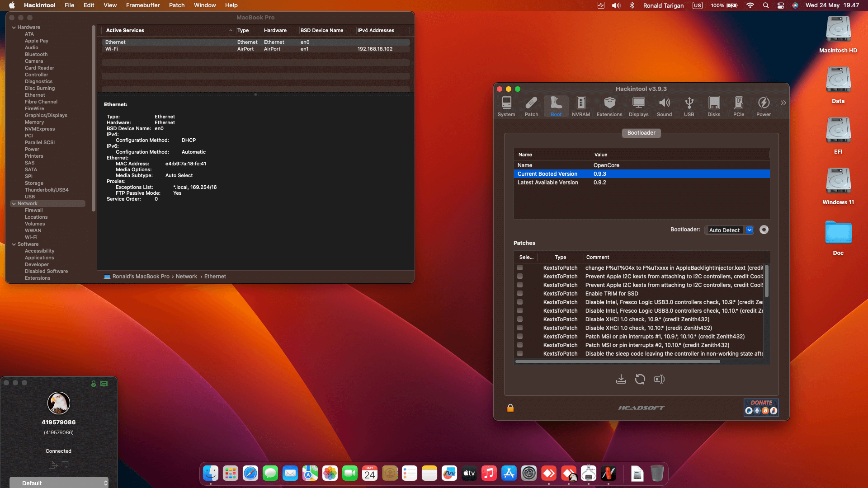The height and width of the screenshot is (488, 868).
Task: Click the horizontal scrollbar under patches list
Action: tap(617, 361)
